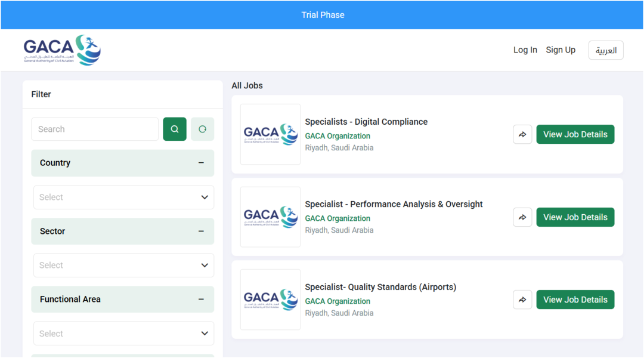Click Riyadh, Saudi Arabia under Quality Standards job

click(339, 313)
